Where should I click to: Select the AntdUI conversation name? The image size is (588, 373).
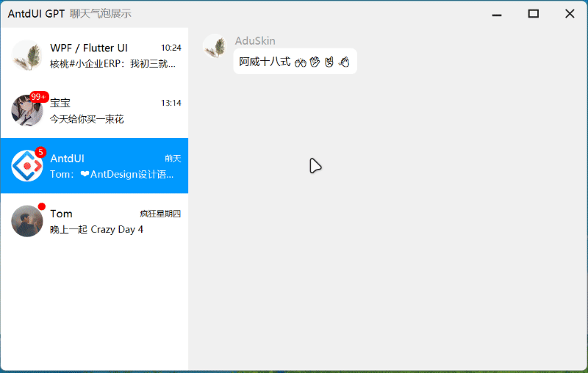(67, 159)
